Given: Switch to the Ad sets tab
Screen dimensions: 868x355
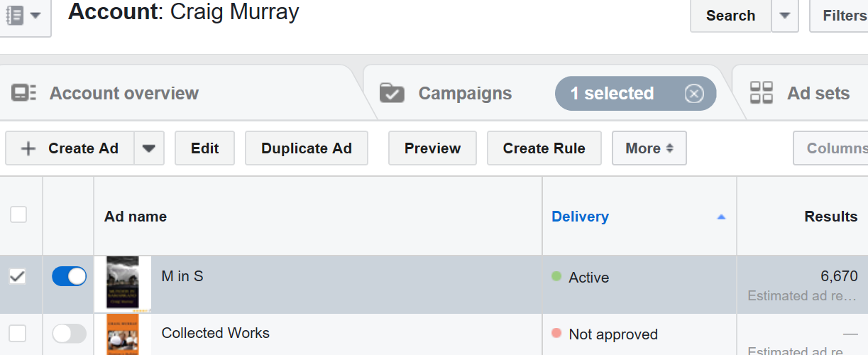Looking at the screenshot, I should pos(818,93).
